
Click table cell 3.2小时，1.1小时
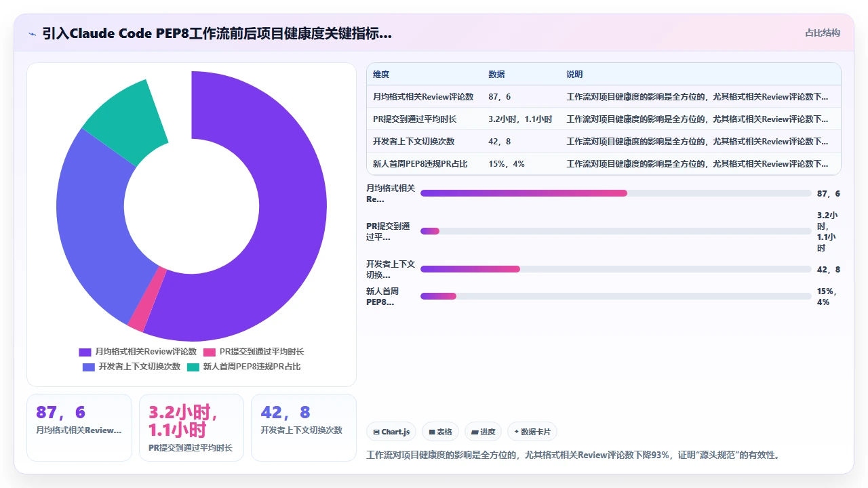pyautogui.click(x=520, y=119)
